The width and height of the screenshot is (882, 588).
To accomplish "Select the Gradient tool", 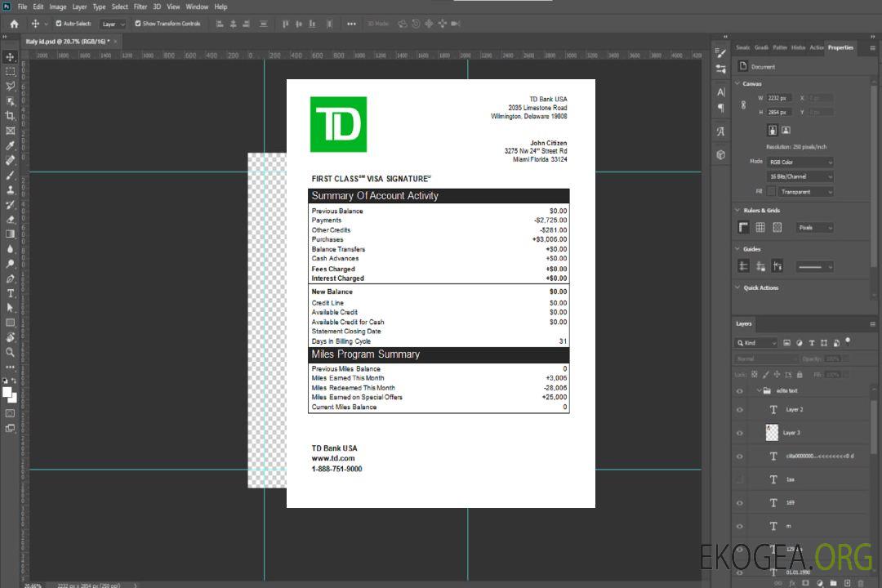I will pos(10,234).
